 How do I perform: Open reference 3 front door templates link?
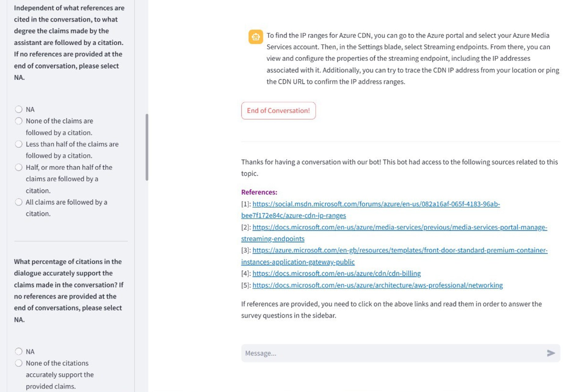pos(399,250)
